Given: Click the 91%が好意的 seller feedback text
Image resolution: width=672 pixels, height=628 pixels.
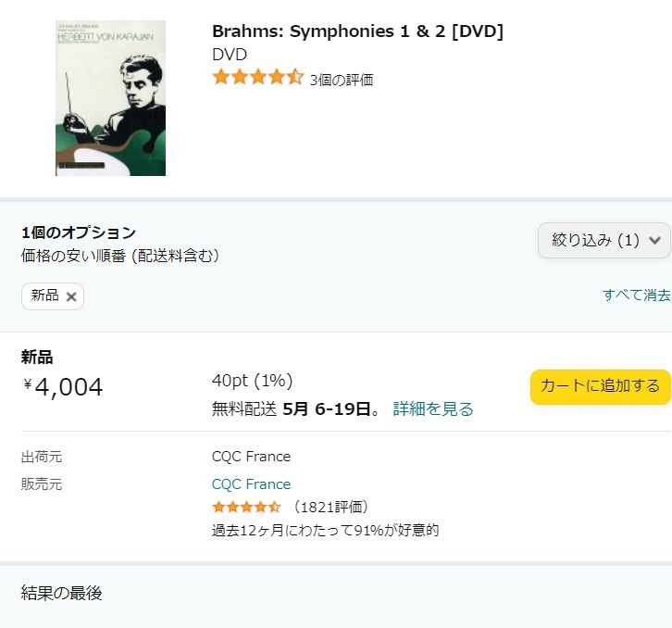Looking at the screenshot, I should coord(325,531).
